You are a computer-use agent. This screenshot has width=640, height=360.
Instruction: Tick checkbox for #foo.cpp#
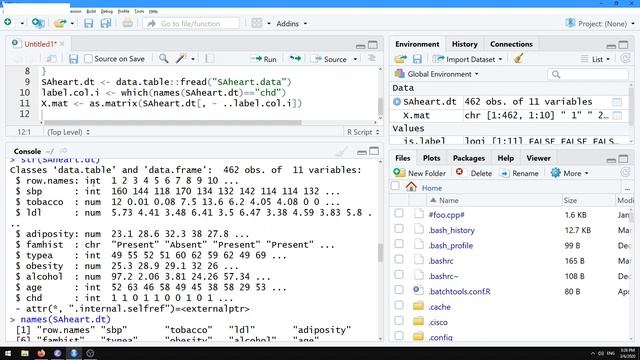[399, 213]
